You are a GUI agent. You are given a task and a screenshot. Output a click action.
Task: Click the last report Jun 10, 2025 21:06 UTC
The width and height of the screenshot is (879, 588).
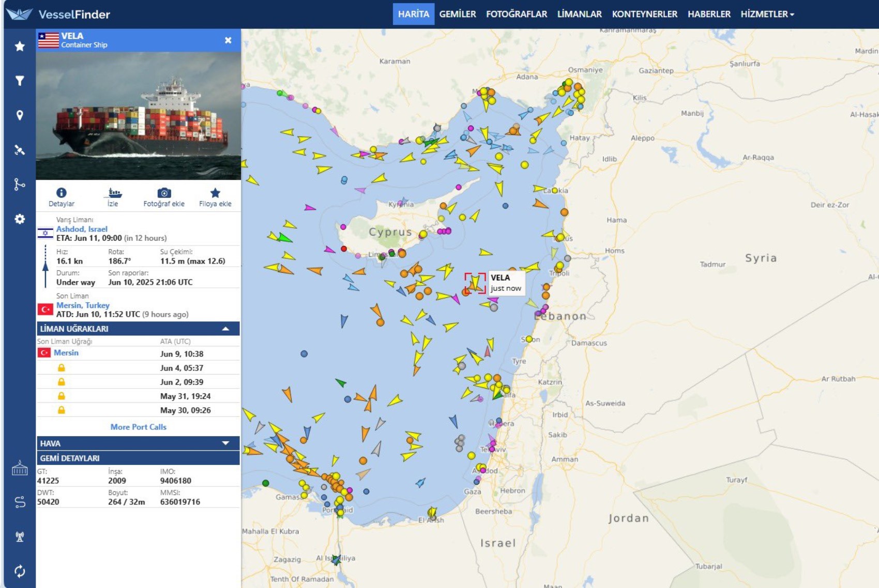pos(150,283)
